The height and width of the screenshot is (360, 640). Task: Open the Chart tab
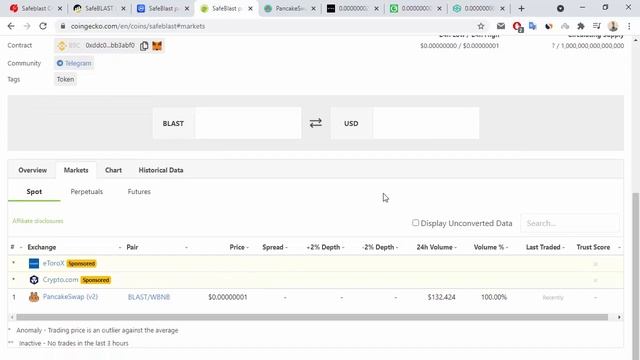click(113, 170)
